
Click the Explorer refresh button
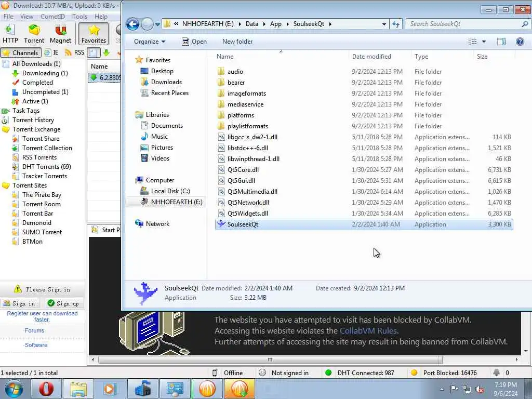pos(395,24)
